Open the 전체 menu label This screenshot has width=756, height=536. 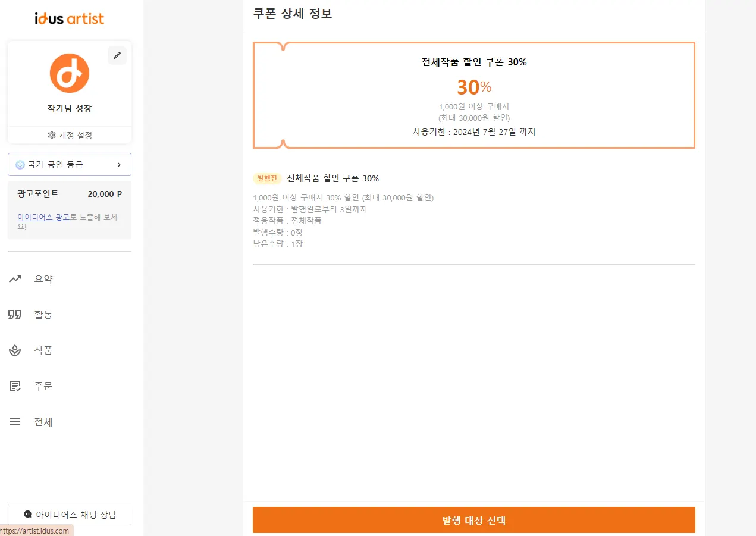coord(43,422)
